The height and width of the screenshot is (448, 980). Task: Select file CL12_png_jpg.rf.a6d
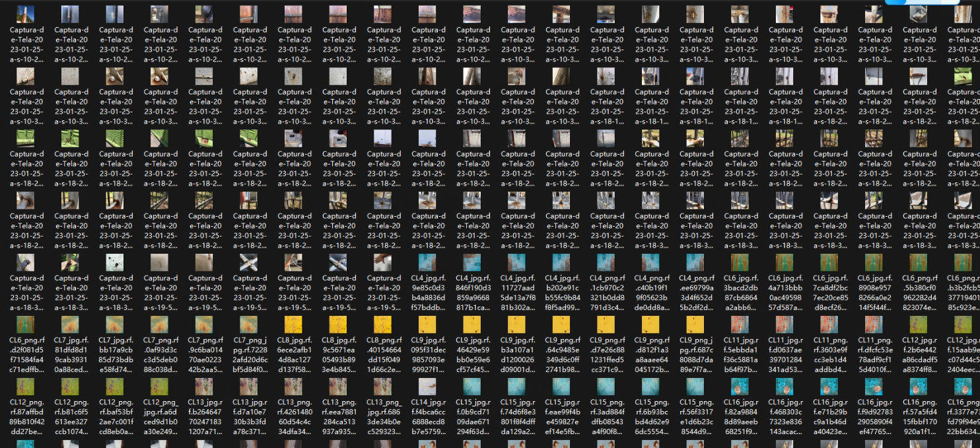coord(160,387)
